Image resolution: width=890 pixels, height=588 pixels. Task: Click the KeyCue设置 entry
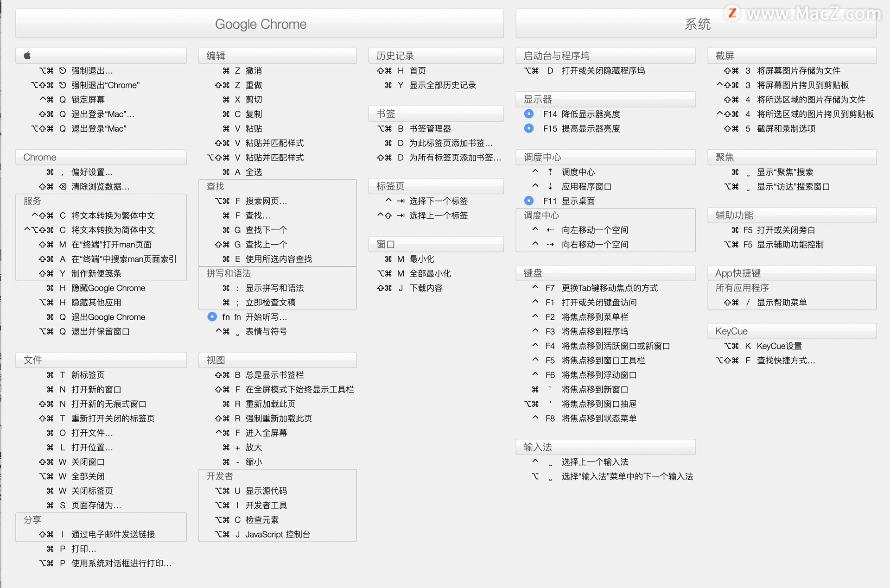pos(779,346)
